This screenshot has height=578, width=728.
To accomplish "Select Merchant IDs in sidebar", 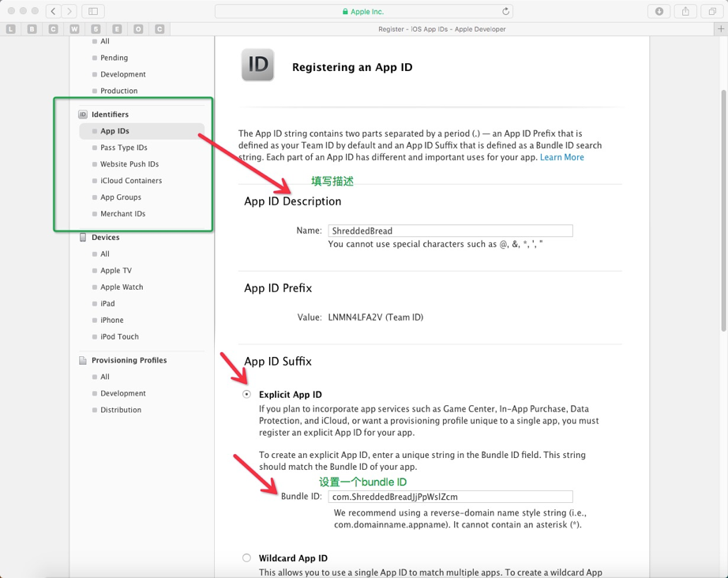I will pyautogui.click(x=122, y=213).
